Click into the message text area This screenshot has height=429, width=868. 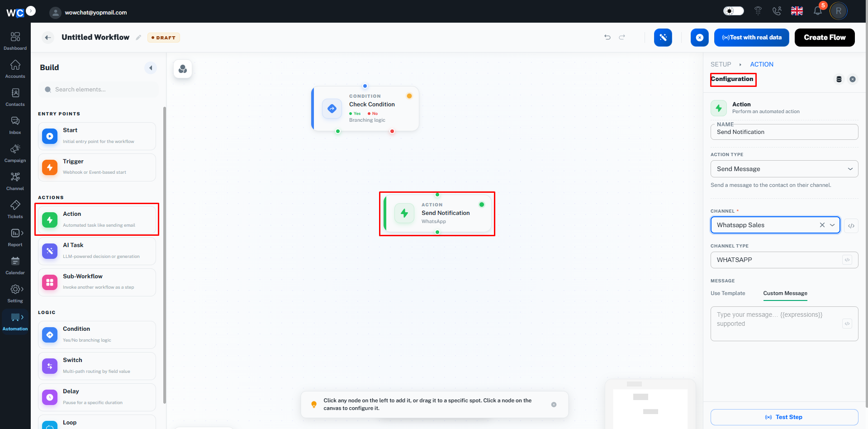coord(784,324)
